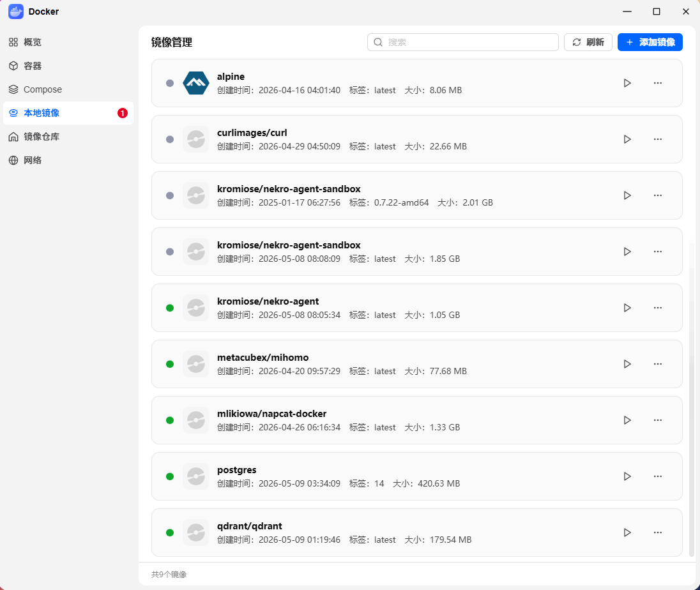This screenshot has width=700, height=590.
Task: Click the curlimages/curl disc placeholder icon
Action: pyautogui.click(x=196, y=139)
